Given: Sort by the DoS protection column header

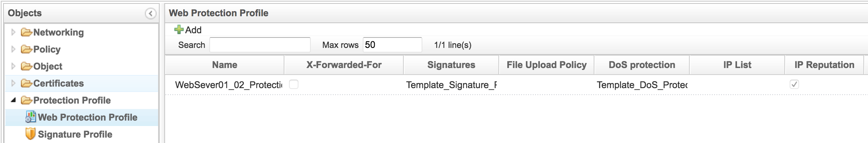Looking at the screenshot, I should coord(642,65).
